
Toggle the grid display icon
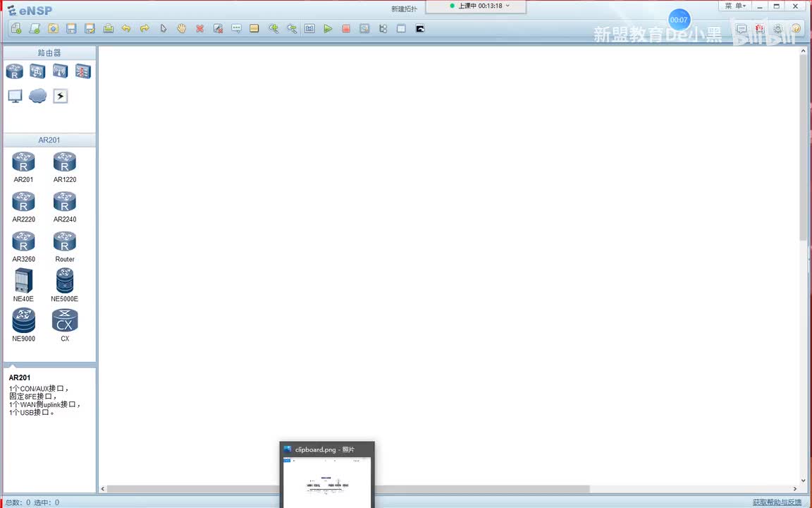click(x=401, y=28)
